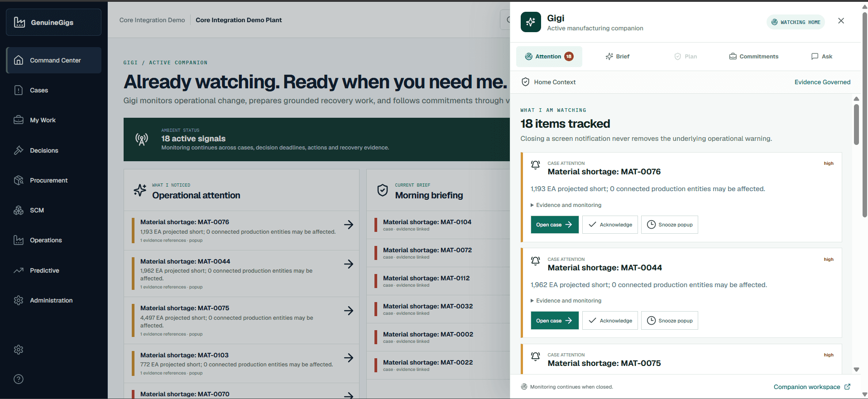This screenshot has height=399, width=868.
Task: Click the GenuineGigs logo icon
Action: 19,22
